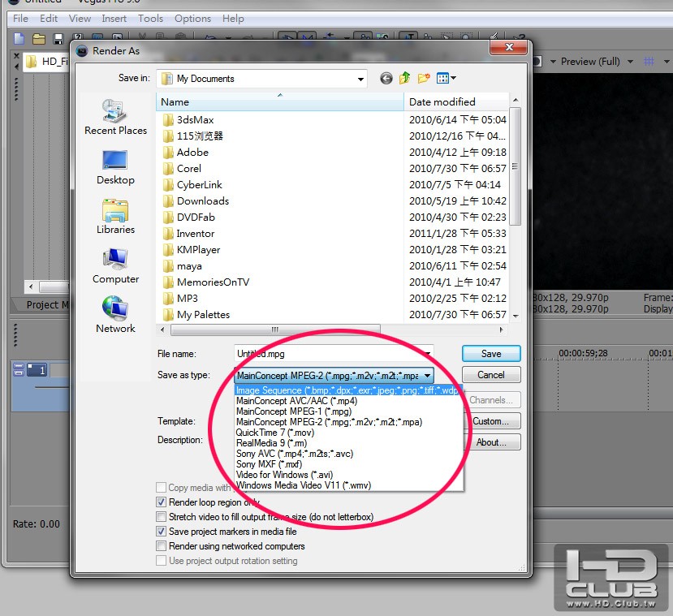The width and height of the screenshot is (673, 616).
Task: Open the View menu icon in dialog
Action: 446,78
